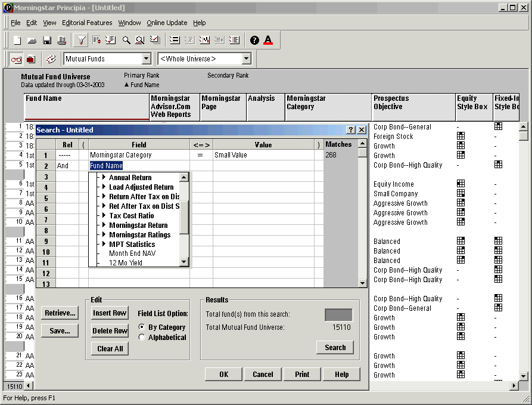Click the eyeglasses view icon
Image resolution: width=532 pixels, height=405 pixels.
(x=16, y=59)
